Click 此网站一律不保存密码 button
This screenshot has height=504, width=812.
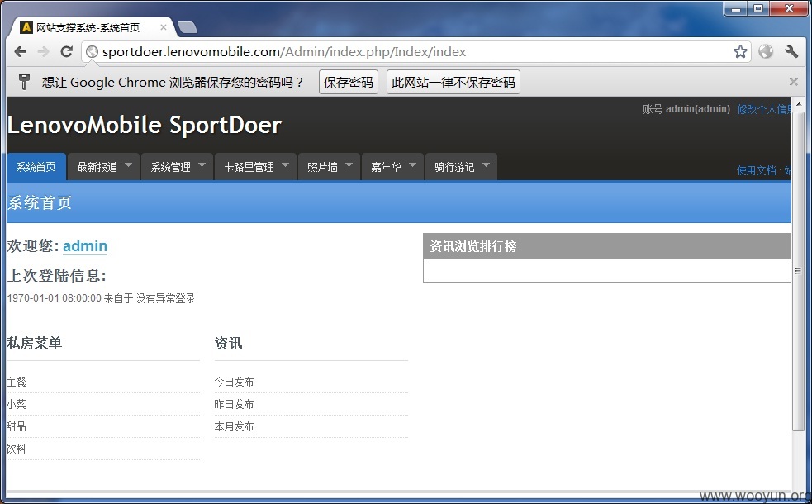click(x=453, y=83)
